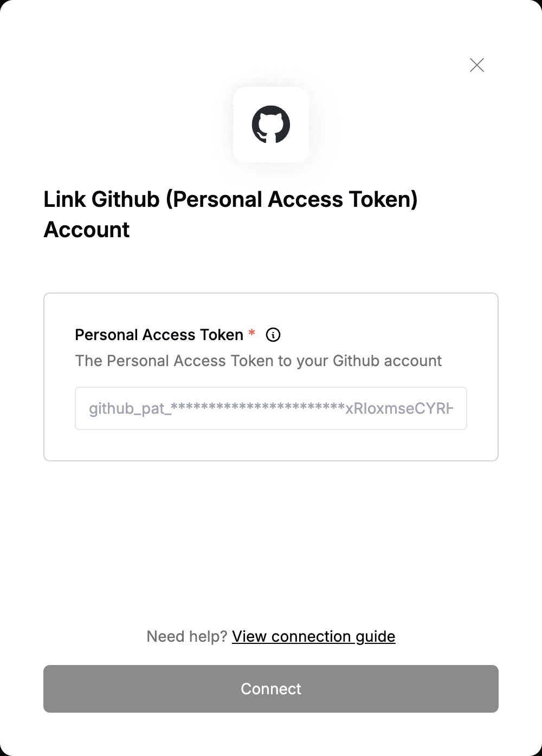Click the "Personal Access Token" field label
Screen dimensions: 542x756
[x=159, y=335]
